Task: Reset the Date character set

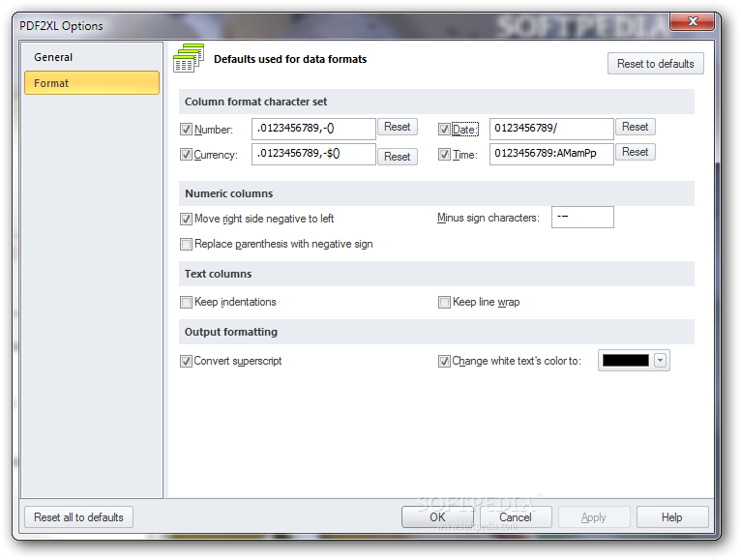Action: [636, 127]
